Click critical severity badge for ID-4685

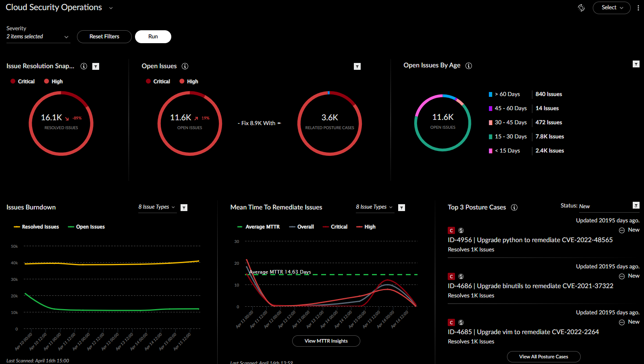451,322
